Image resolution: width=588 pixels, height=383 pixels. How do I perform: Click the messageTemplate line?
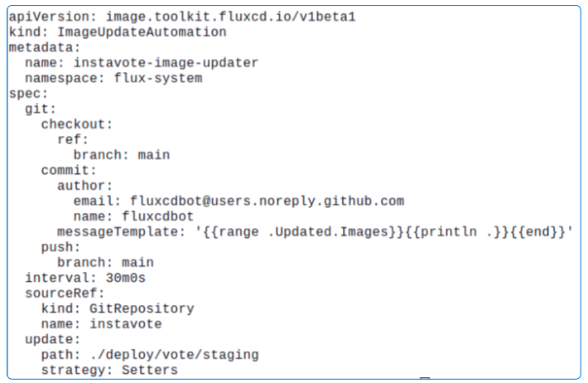[x=315, y=231]
